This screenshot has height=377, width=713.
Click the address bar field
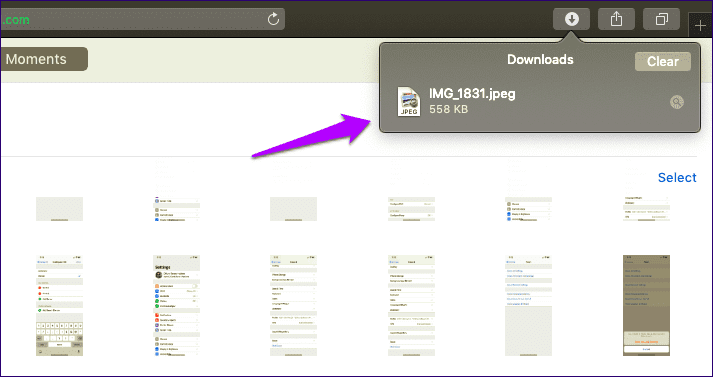143,19
